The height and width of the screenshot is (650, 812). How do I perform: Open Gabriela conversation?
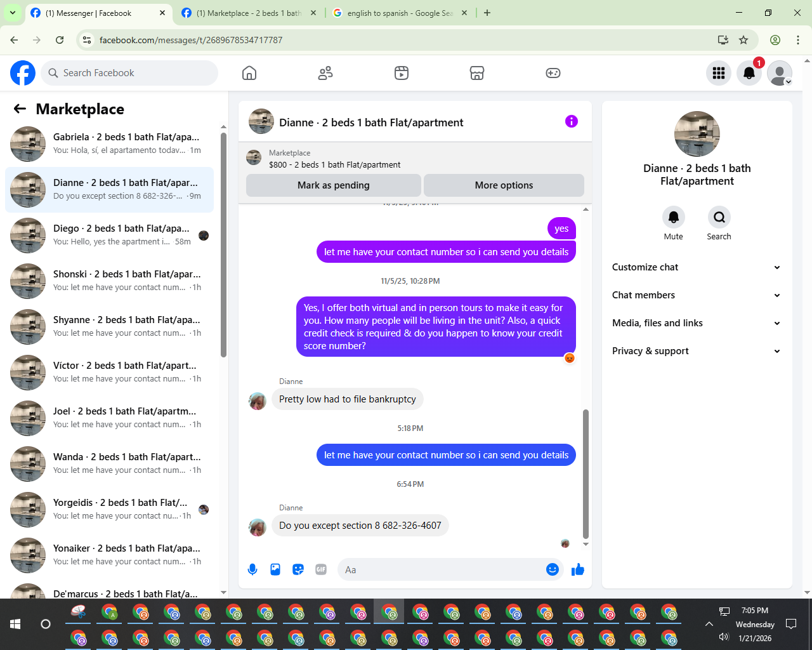click(x=109, y=144)
